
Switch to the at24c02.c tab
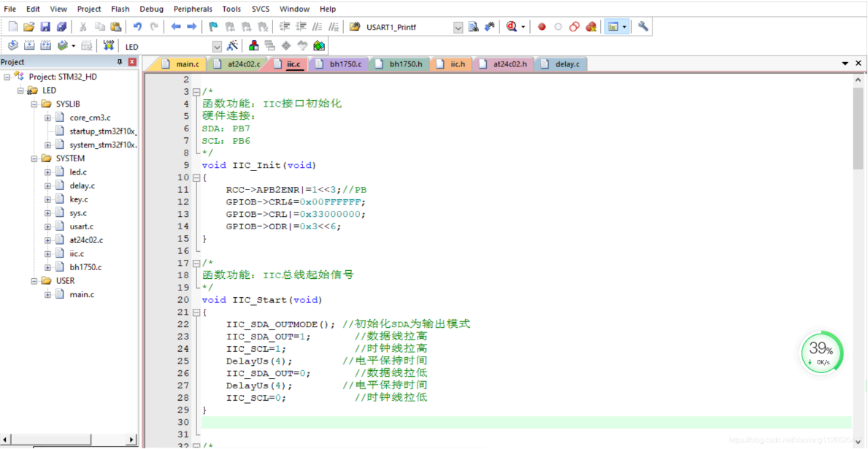point(237,64)
